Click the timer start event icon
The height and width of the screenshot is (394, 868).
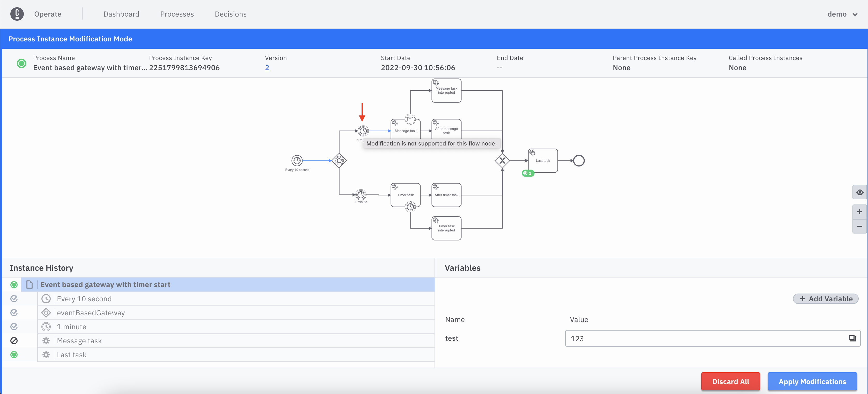(297, 160)
